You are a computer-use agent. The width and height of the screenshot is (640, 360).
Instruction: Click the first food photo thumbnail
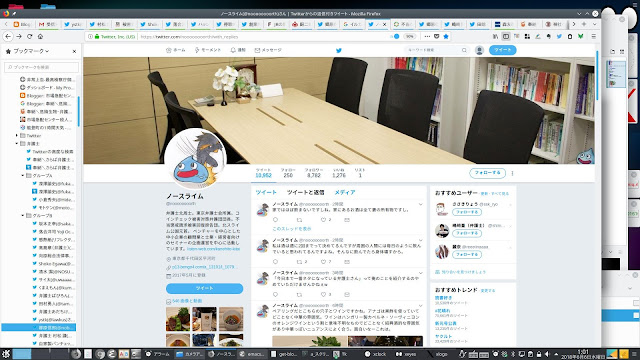coord(178,319)
